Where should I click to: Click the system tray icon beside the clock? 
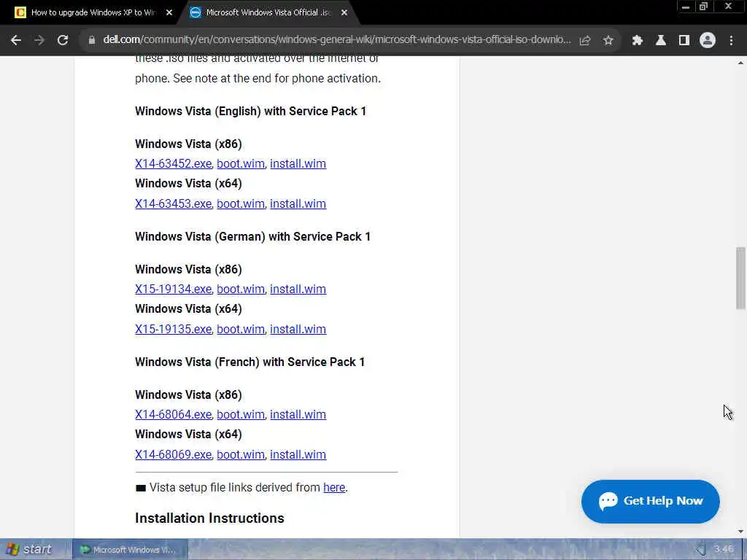[x=701, y=551]
